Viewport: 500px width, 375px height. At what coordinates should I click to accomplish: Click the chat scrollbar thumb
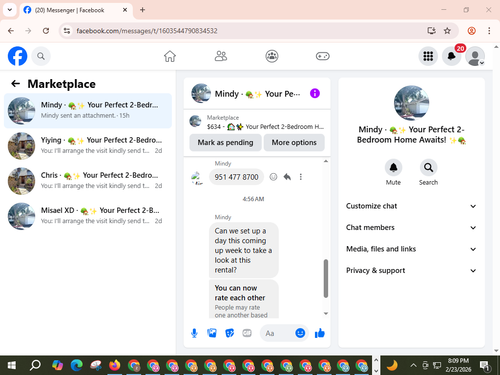pyautogui.click(x=326, y=278)
